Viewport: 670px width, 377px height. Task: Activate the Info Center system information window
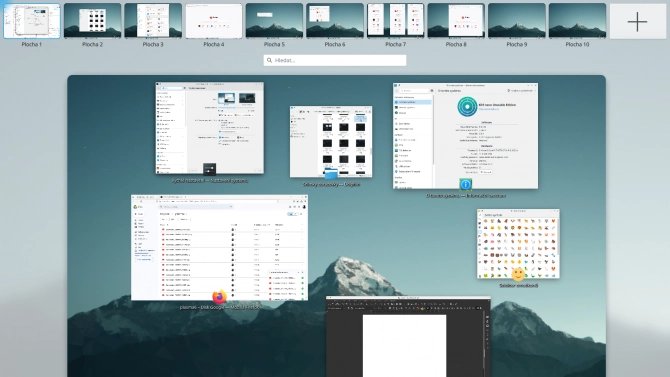[465, 135]
